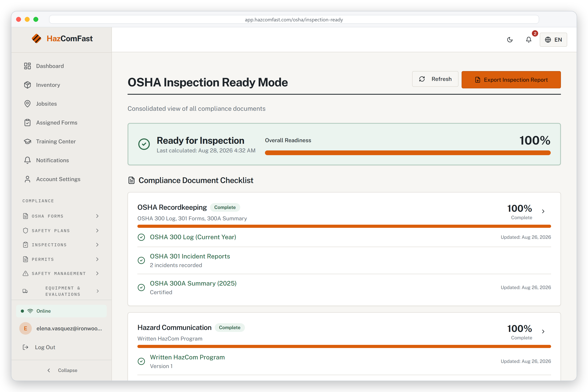This screenshot has height=392, width=588.
Task: Go to Inventory page
Action: (x=61, y=85)
